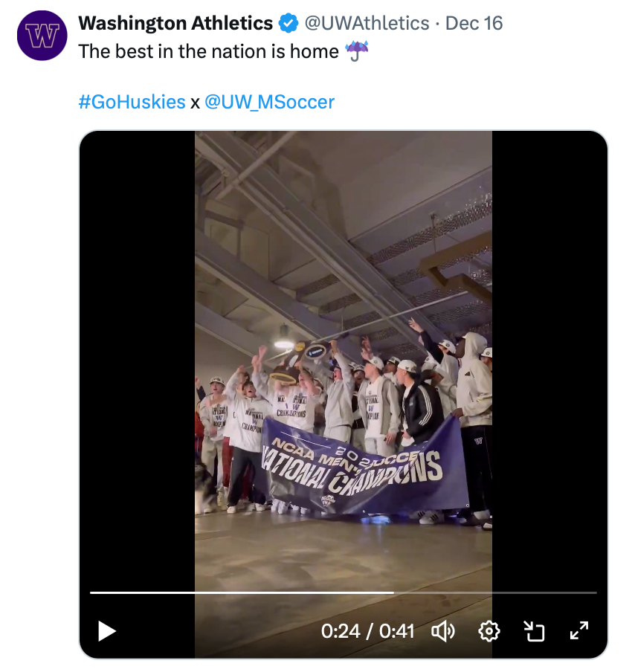Click the 0:24 / 0:41 time display

point(367,631)
